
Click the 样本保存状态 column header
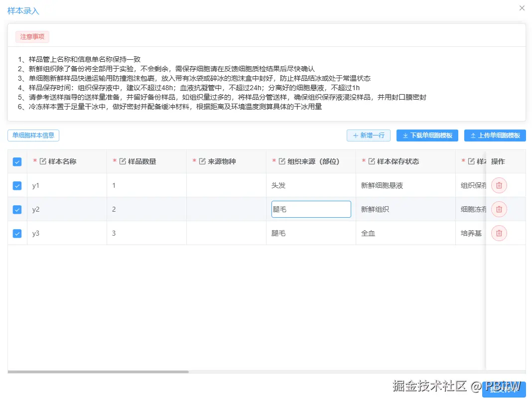pos(405,161)
